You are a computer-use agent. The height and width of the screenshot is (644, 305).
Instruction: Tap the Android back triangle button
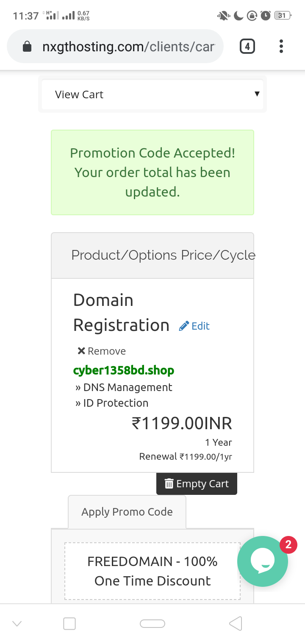click(236, 624)
